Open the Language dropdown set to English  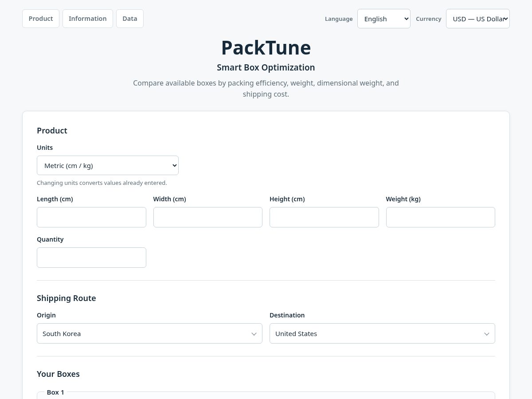click(x=384, y=19)
